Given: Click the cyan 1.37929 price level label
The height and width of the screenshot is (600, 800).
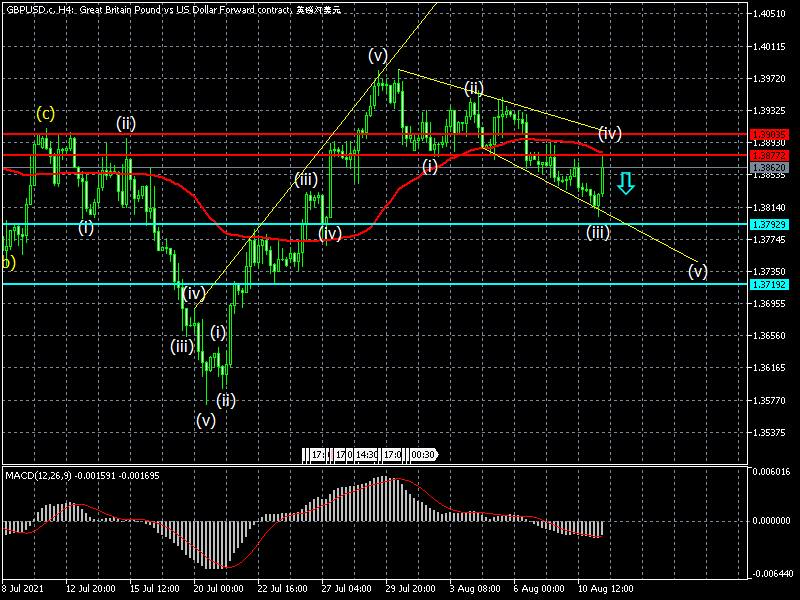Looking at the screenshot, I should click(x=769, y=224).
